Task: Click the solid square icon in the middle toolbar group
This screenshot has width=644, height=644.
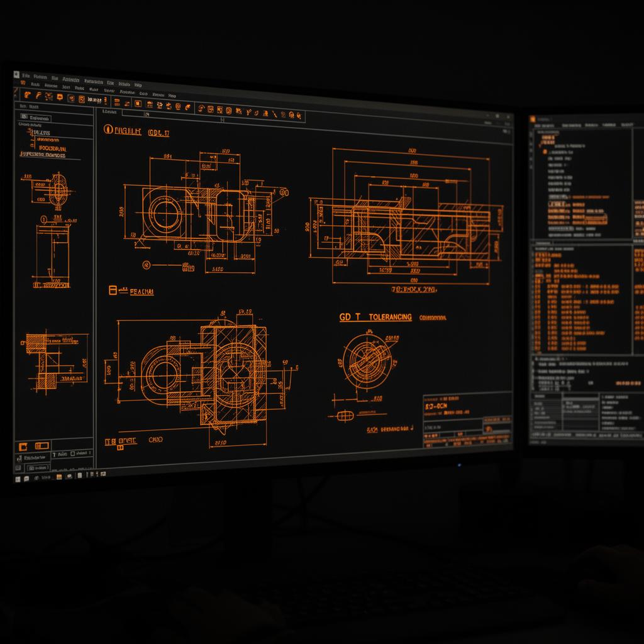Action: pyautogui.click(x=138, y=104)
